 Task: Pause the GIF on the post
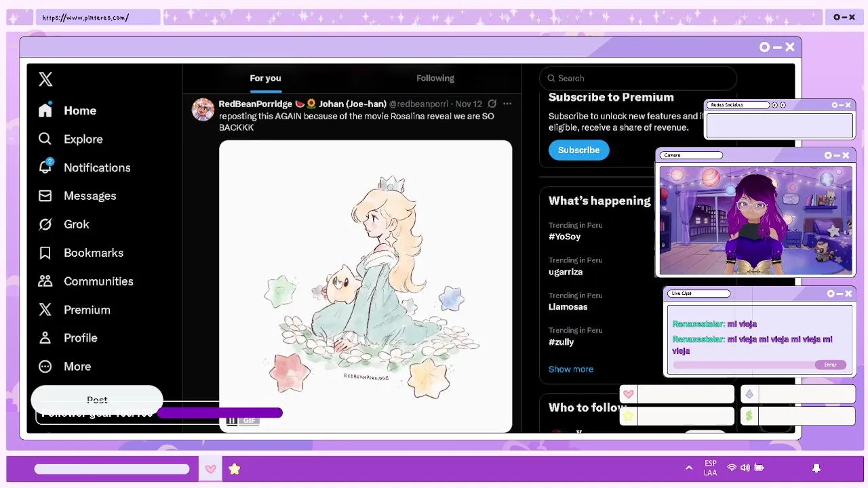coord(231,420)
